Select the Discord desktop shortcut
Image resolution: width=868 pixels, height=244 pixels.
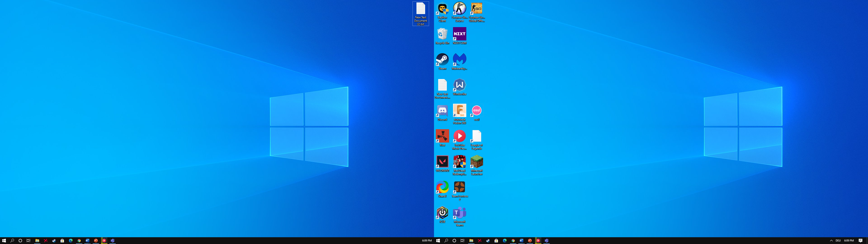point(442,113)
